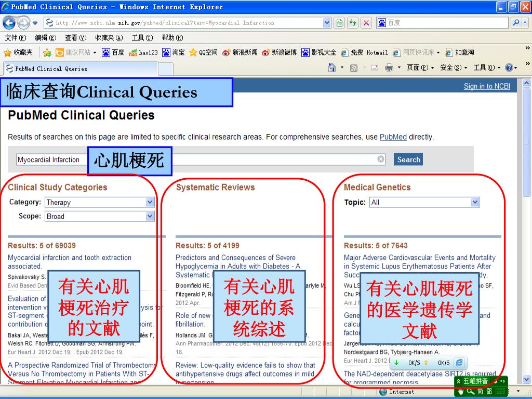This screenshot has width=532, height=399.
Task: Open the 免费 Hotmail bookmark
Action: point(365,52)
